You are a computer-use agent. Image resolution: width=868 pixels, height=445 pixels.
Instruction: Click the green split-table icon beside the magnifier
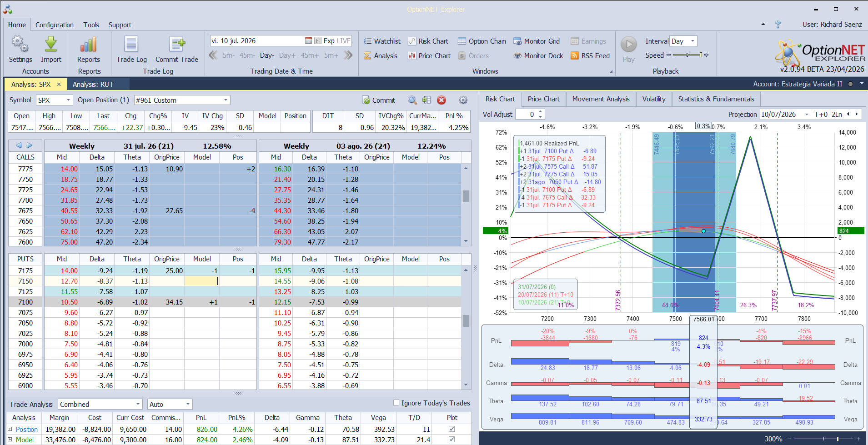pyautogui.click(x=426, y=100)
